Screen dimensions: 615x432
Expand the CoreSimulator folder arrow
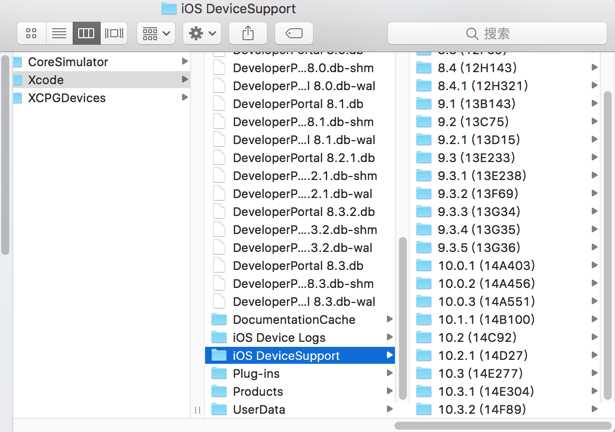[185, 61]
